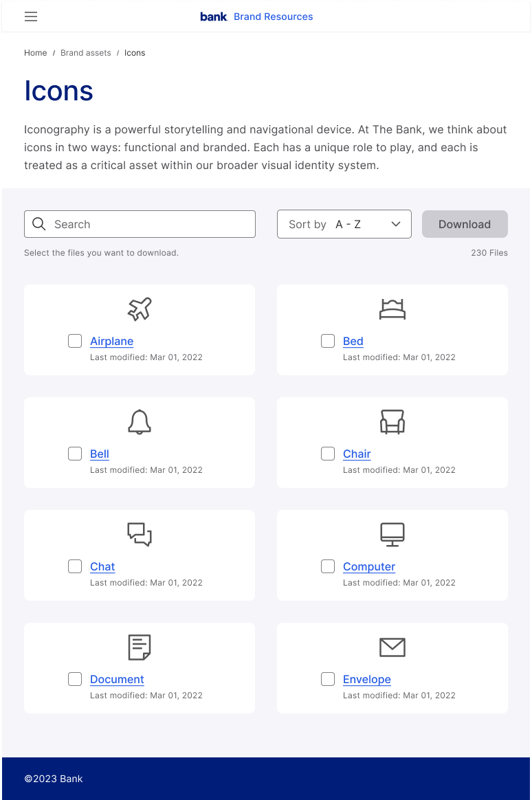Click the Bell icon image
The width and height of the screenshot is (532, 800).
[x=140, y=422]
